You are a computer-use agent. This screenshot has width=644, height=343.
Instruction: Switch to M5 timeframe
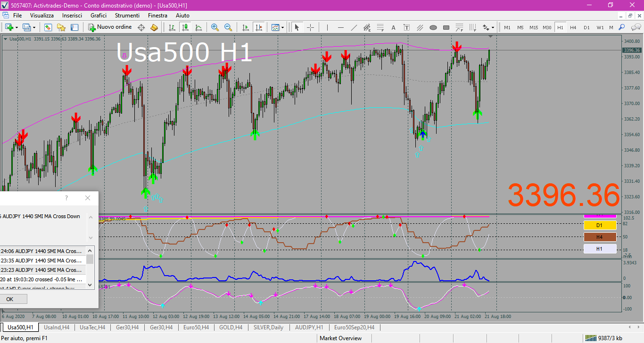[x=520, y=27]
